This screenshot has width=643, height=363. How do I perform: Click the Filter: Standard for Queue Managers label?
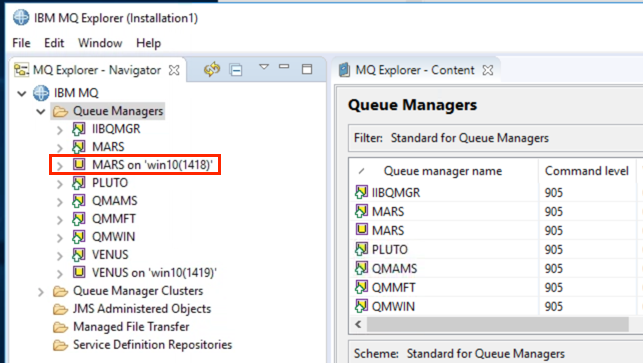[451, 138]
